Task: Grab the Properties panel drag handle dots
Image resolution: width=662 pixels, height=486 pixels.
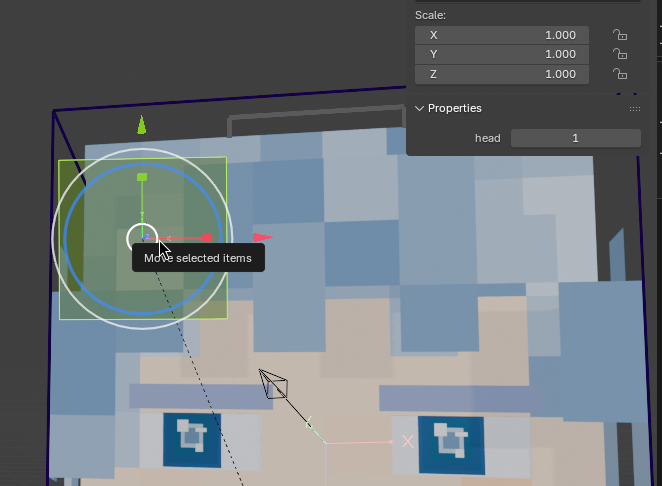Action: (635, 109)
